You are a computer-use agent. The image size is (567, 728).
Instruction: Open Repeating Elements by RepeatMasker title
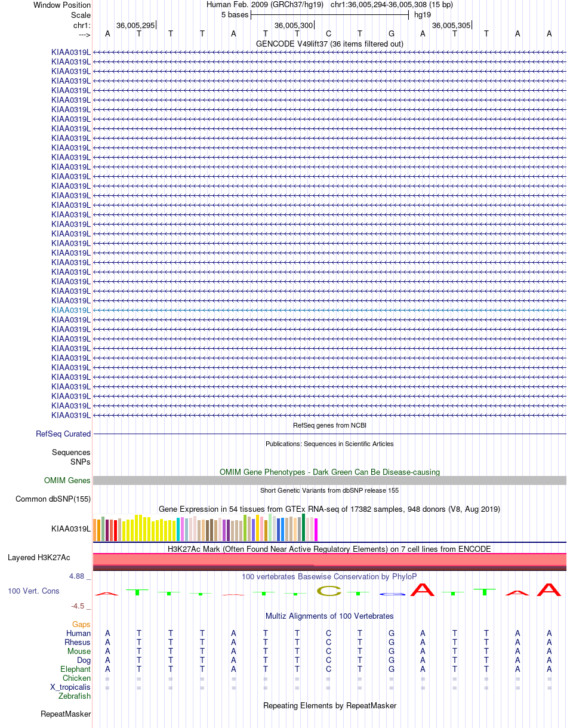pos(329,705)
